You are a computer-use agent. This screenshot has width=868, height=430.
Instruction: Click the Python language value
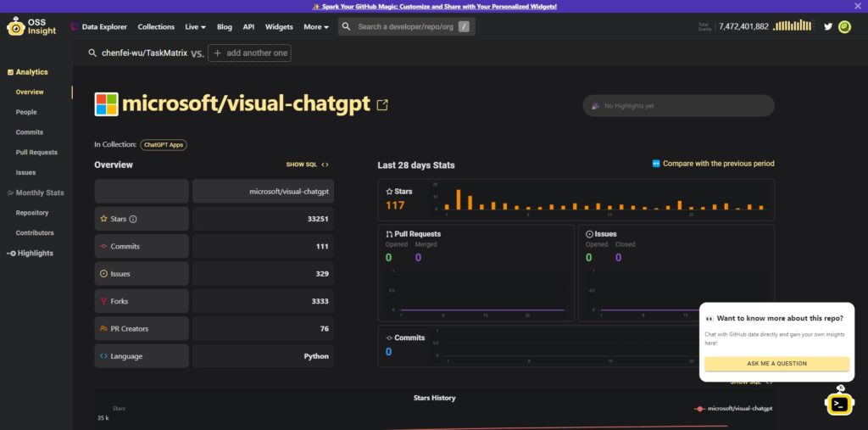click(x=316, y=356)
